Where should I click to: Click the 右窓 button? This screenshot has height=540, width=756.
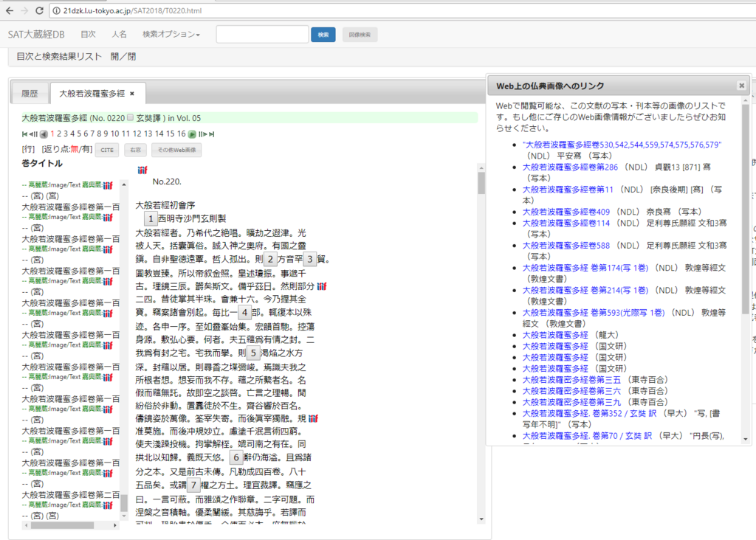point(136,150)
